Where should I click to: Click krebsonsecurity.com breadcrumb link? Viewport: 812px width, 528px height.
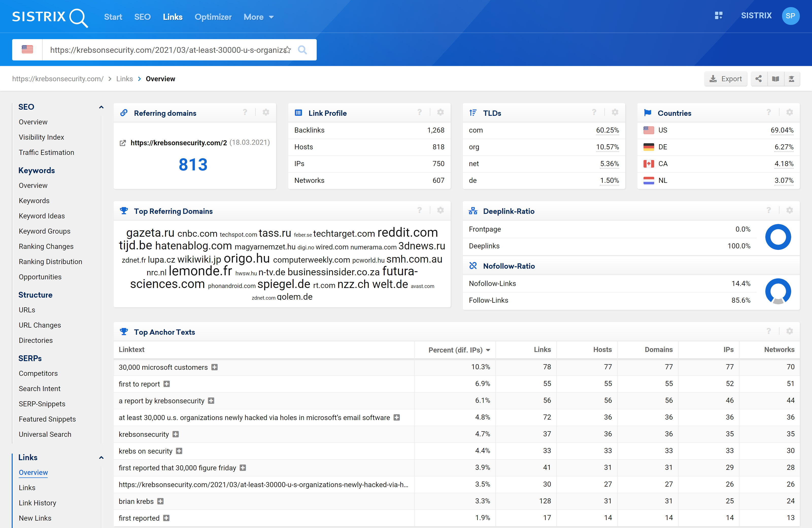click(x=58, y=79)
